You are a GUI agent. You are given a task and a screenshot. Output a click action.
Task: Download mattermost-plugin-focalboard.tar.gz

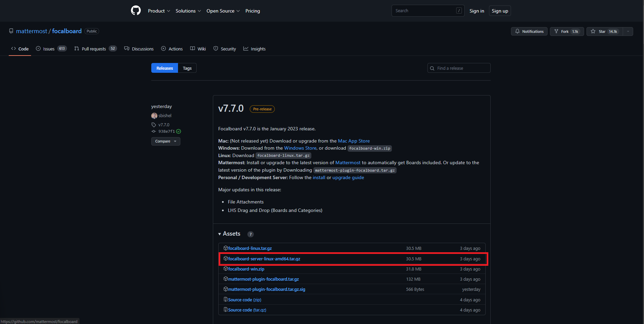263,279
